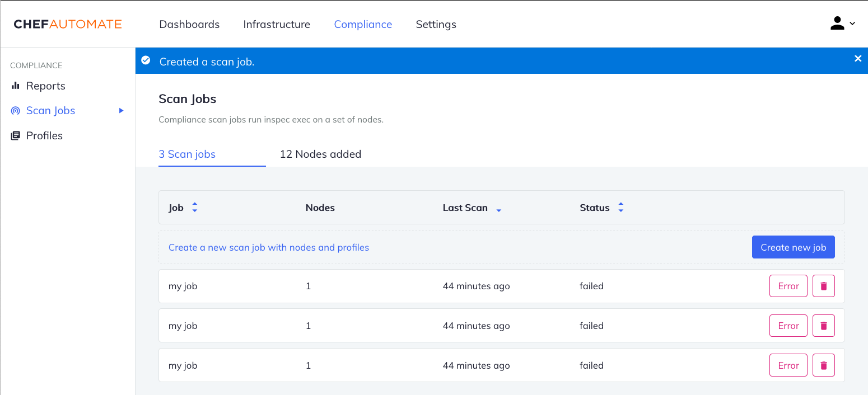Click the Chef Automate logo
868x395 pixels.
[67, 24]
